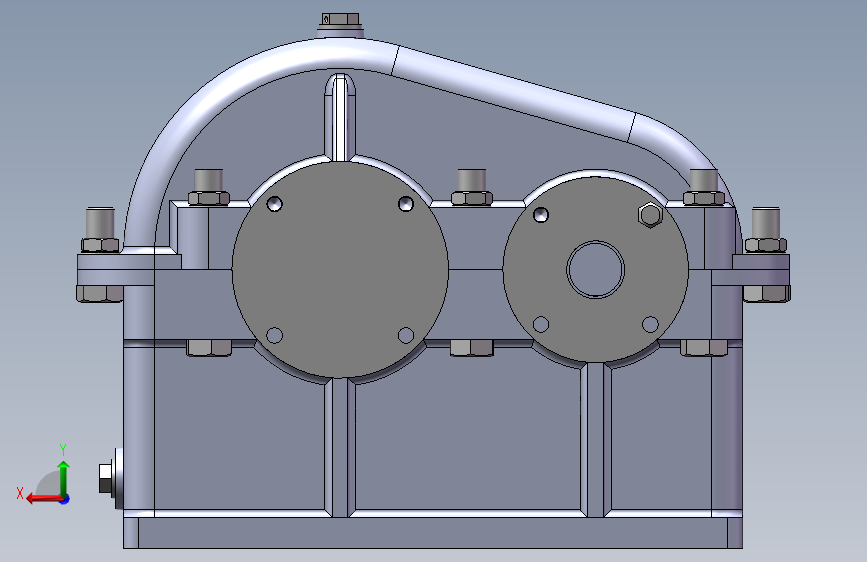Click the 'X' axis label
867x562 pixels.
coord(20,493)
